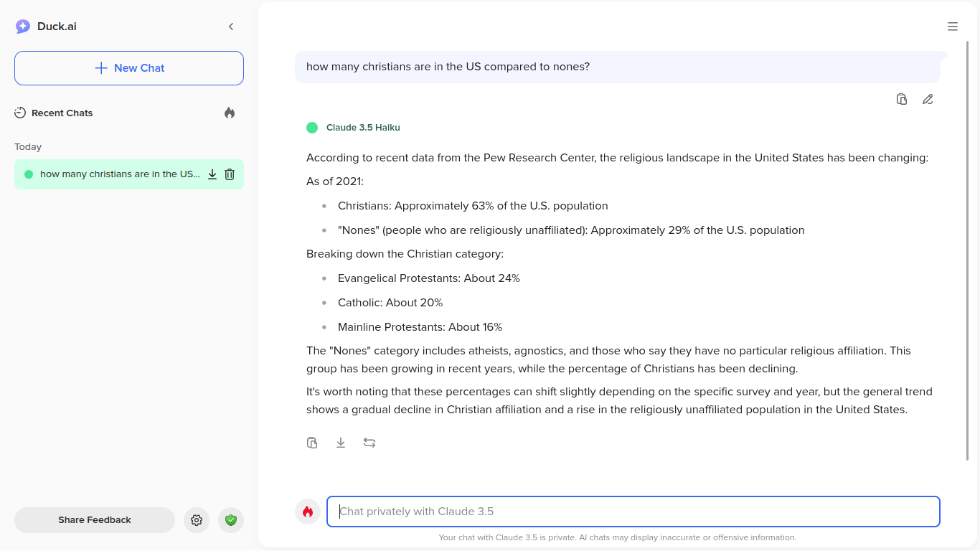Click the Claude 3.5 Haiku model label
This screenshot has width=980, height=551.
click(x=363, y=128)
